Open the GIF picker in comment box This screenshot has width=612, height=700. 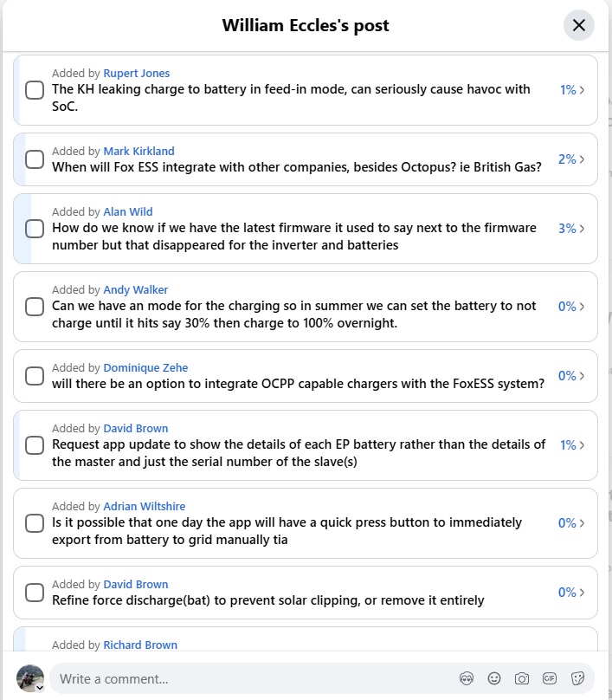point(549,678)
